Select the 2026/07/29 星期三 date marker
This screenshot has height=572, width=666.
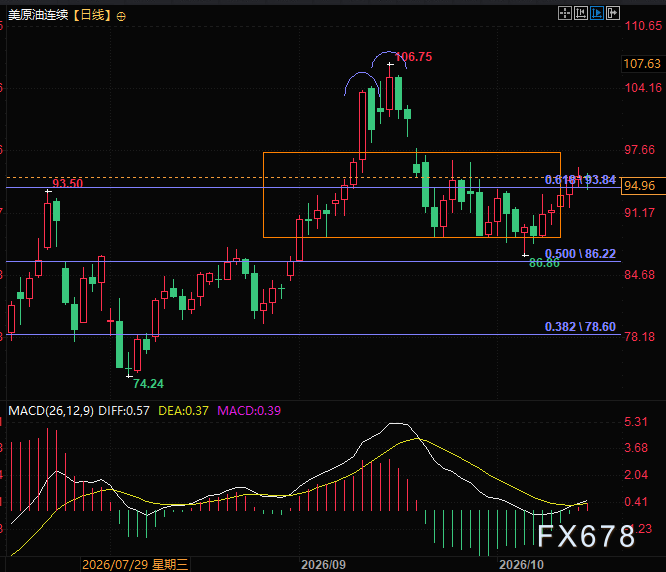pos(135,564)
